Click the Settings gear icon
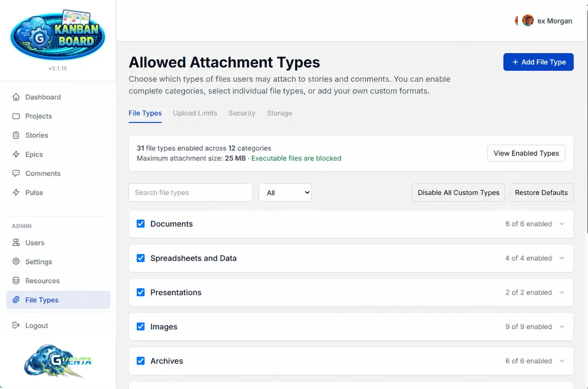588x389 pixels. tap(16, 262)
